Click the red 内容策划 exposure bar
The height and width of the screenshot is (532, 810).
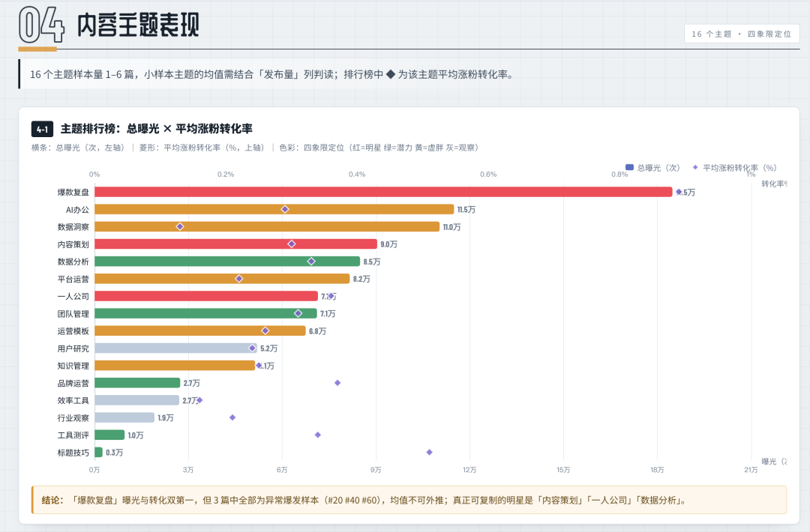pyautogui.click(x=235, y=244)
